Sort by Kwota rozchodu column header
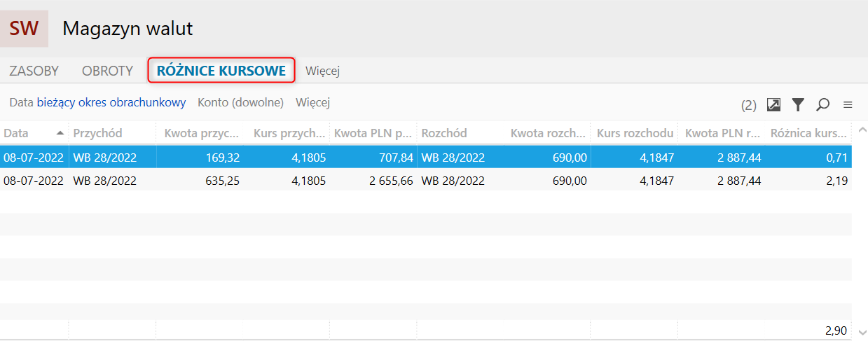This screenshot has width=868, height=341. coord(546,133)
